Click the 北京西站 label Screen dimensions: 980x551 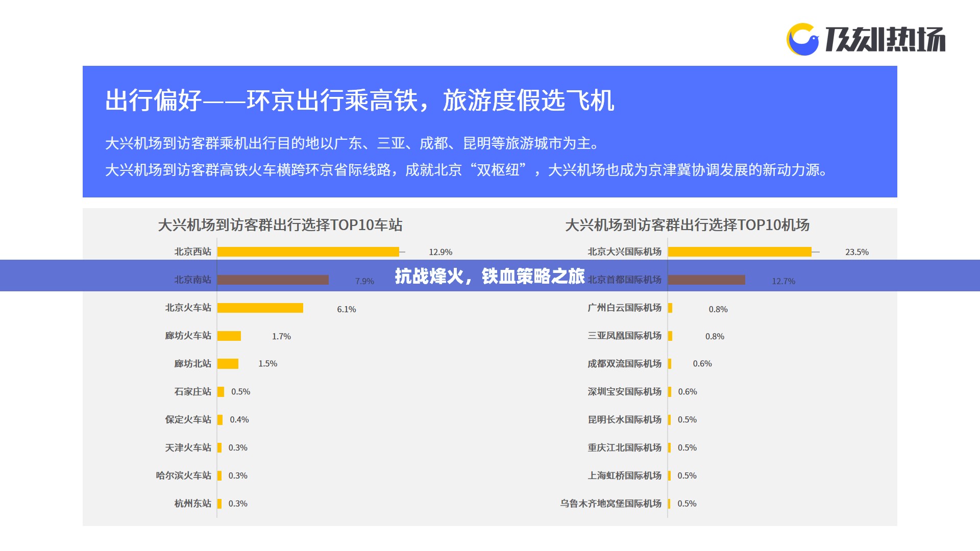(x=192, y=252)
